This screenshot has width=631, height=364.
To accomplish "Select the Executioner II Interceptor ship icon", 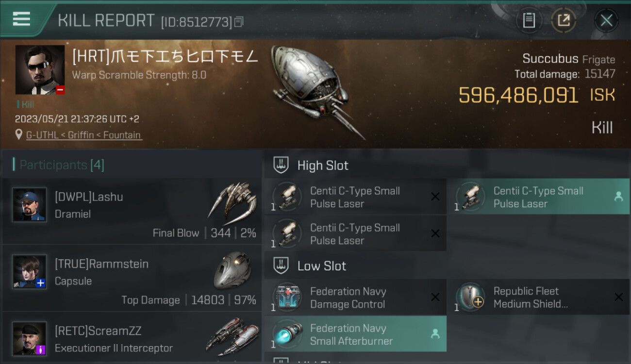I will [x=232, y=336].
